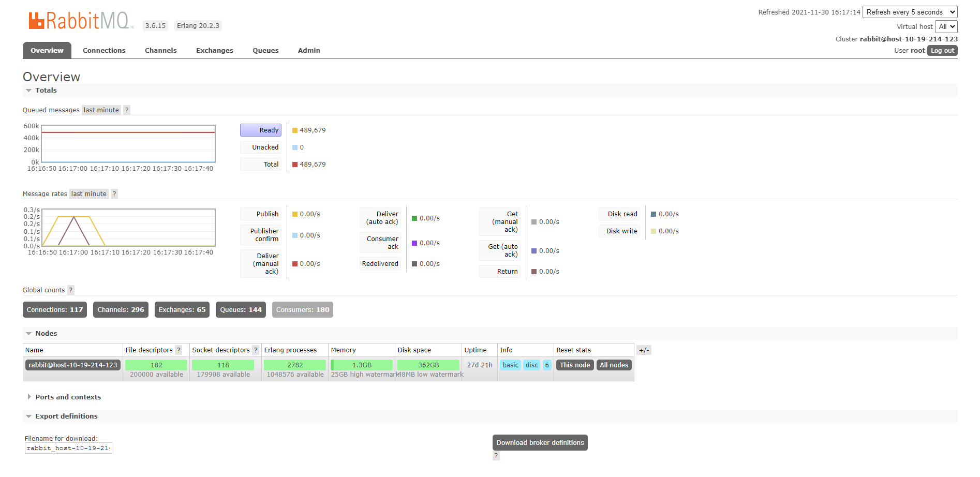Screen dimensions: 980x477
Task: Toggle Deliver (manual ack) rate series
Action: (261, 264)
